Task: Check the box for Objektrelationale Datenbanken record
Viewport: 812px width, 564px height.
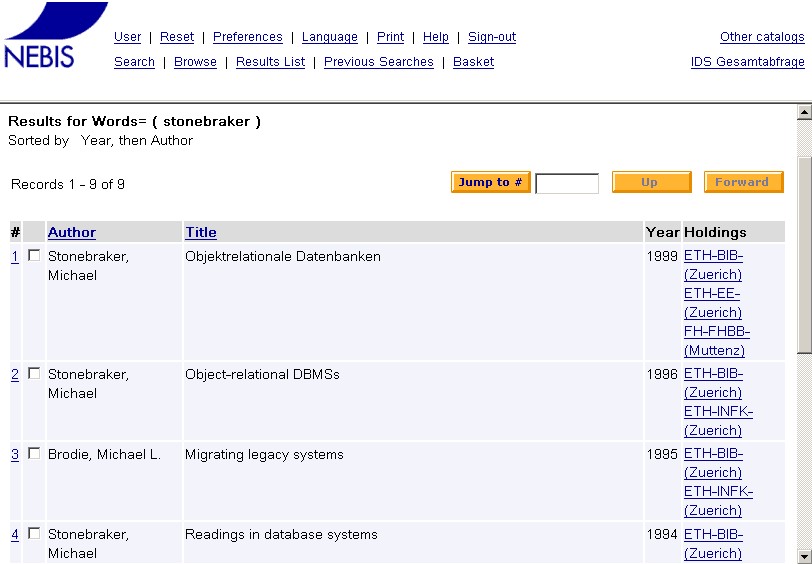Action: (34, 256)
